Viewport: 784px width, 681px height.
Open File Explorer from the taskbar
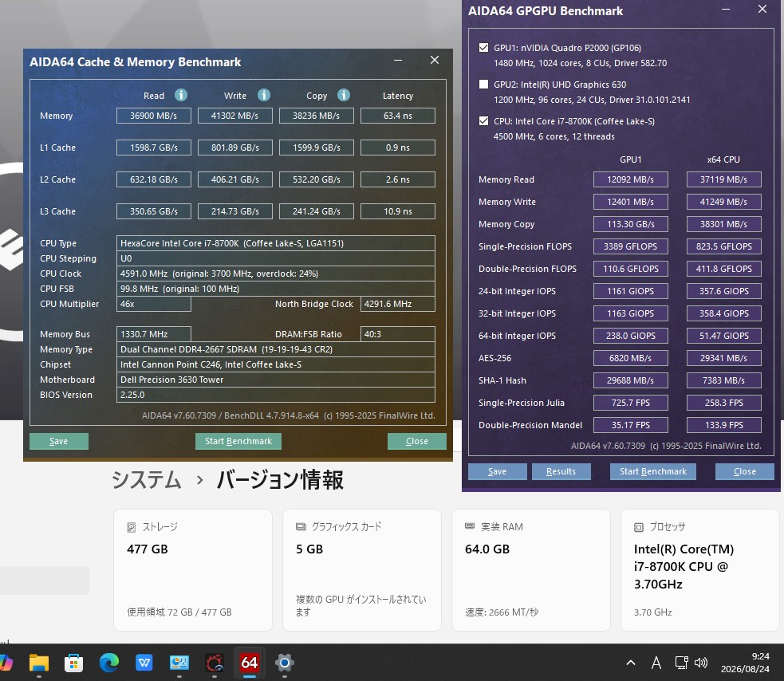point(39,663)
